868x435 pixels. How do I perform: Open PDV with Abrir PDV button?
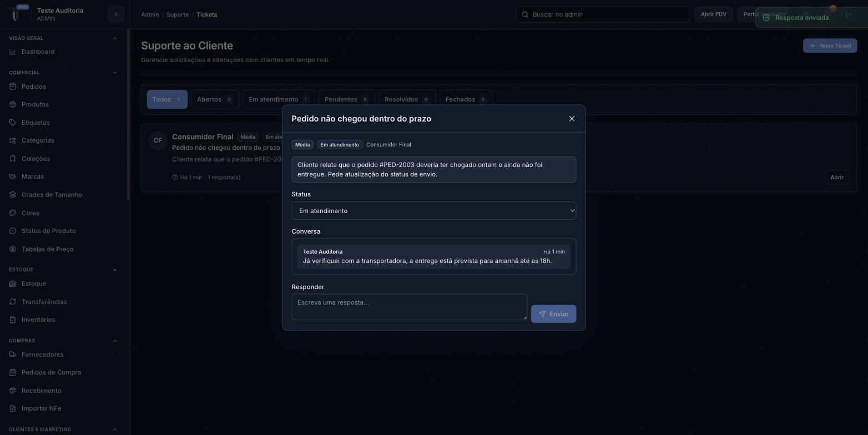[714, 14]
